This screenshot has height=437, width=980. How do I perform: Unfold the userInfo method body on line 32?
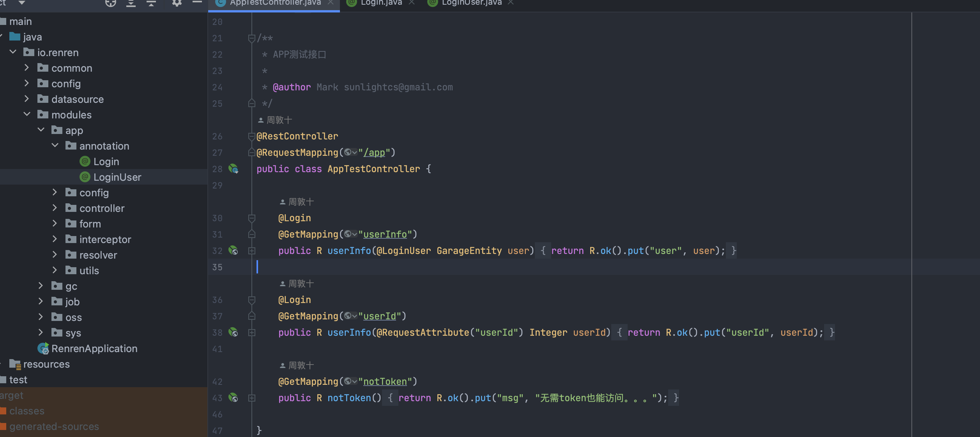pyautogui.click(x=252, y=251)
